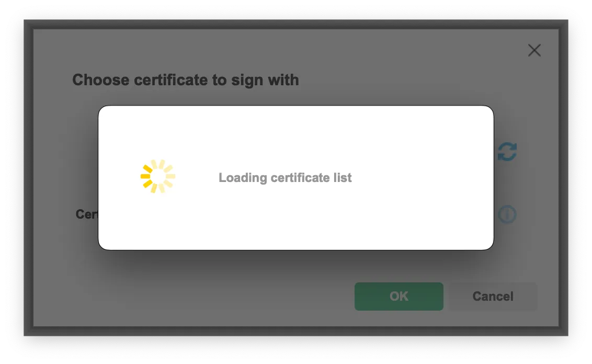Select the 'Choose certificate to sign with' heading

pos(185,80)
